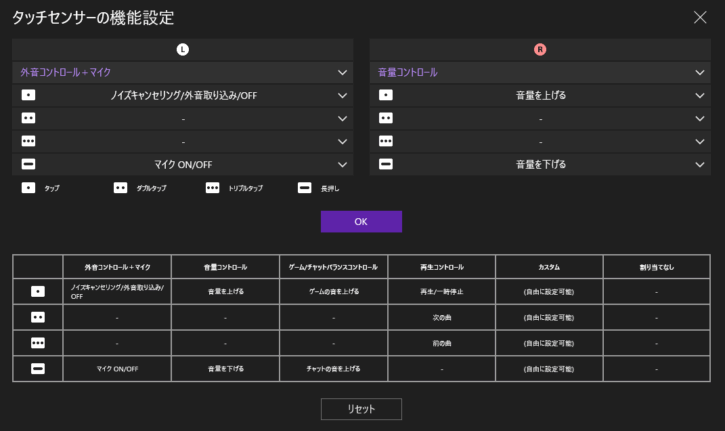The width and height of the screenshot is (725, 431).
Task: Close the タッチセンサーの機能設定 dialog
Action: click(x=700, y=17)
